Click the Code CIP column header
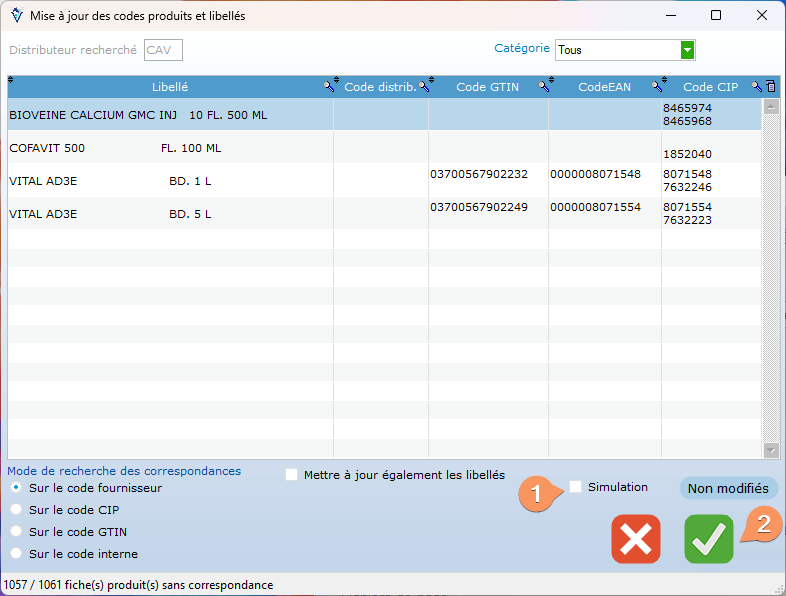 click(710, 87)
